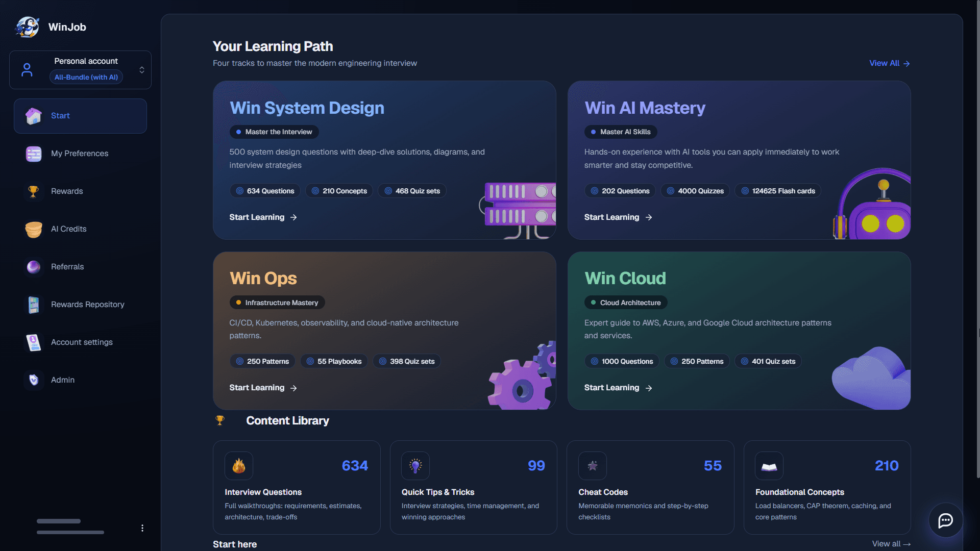
Task: Click the Referrals orb icon
Action: click(34, 267)
